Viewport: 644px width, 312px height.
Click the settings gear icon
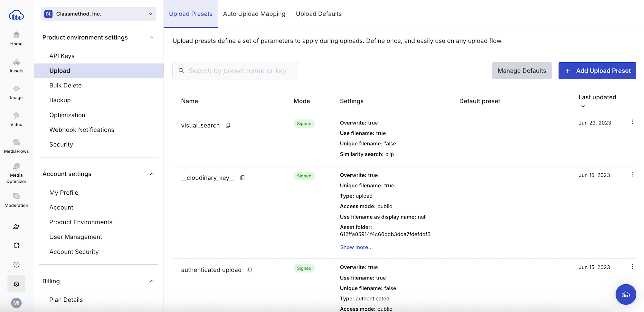coord(16,284)
